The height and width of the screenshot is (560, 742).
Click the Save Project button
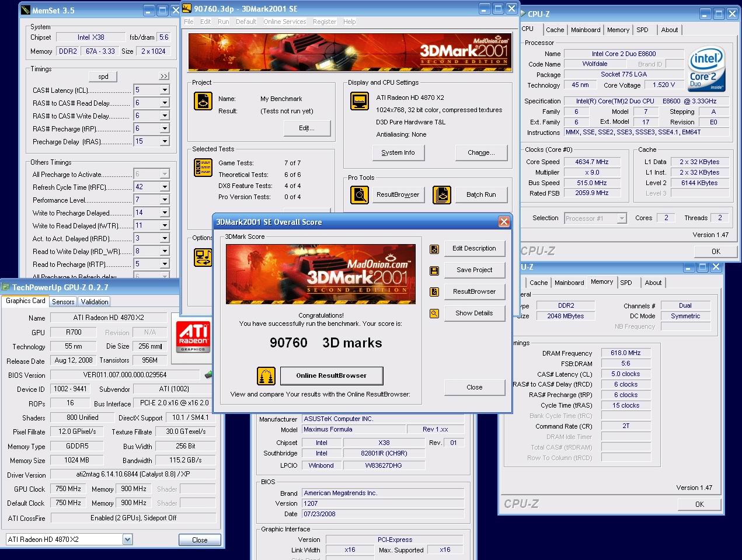475,270
